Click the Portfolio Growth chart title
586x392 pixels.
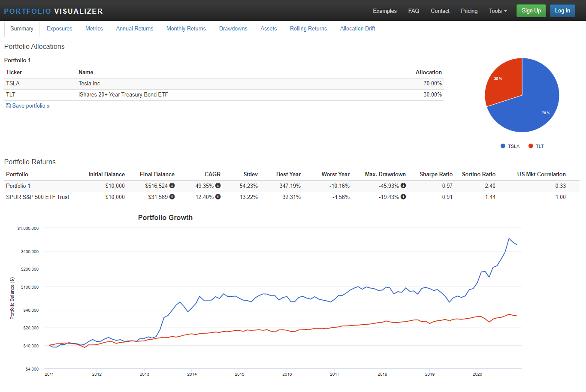click(165, 217)
